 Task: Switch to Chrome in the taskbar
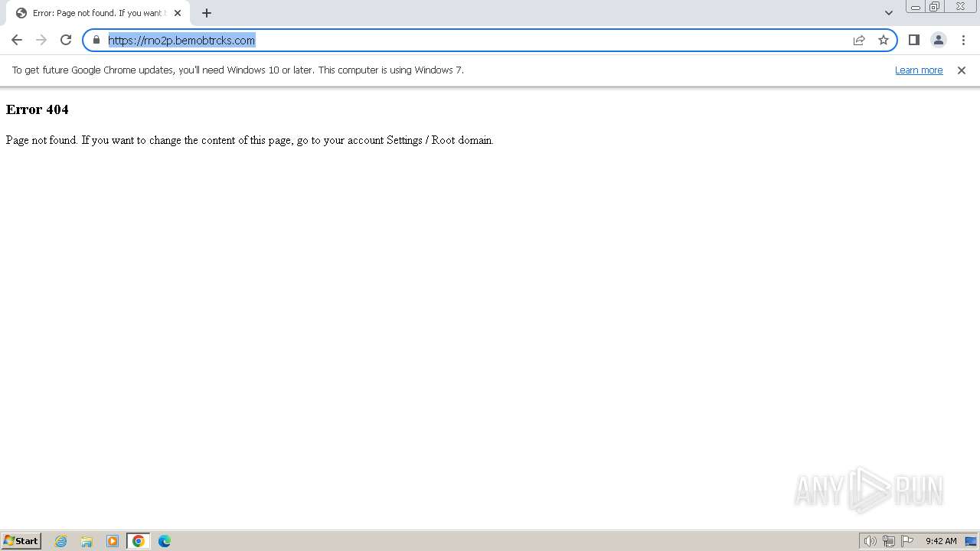139,541
